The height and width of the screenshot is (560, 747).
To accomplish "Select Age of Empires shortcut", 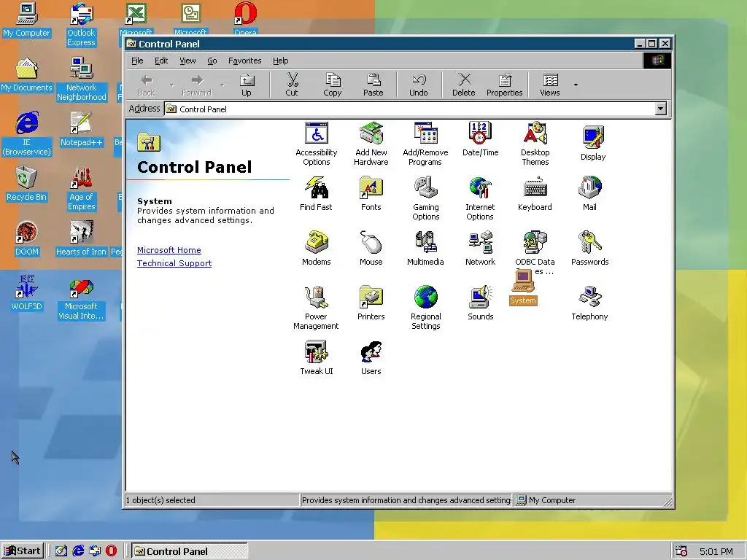I will pyautogui.click(x=81, y=189).
